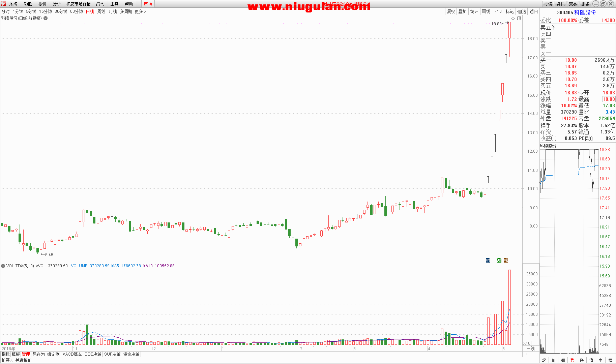Click the red app logo icon
The width and height of the screenshot is (616, 364).
click(3, 3)
